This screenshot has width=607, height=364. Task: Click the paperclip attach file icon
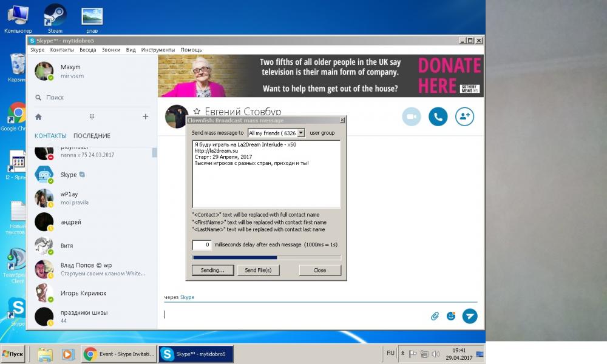coord(435,316)
